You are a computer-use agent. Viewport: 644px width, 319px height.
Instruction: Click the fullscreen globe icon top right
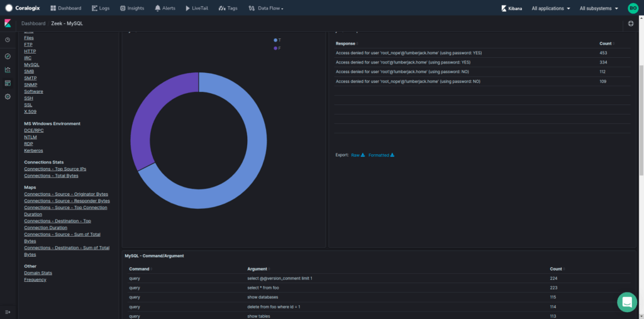pyautogui.click(x=631, y=23)
